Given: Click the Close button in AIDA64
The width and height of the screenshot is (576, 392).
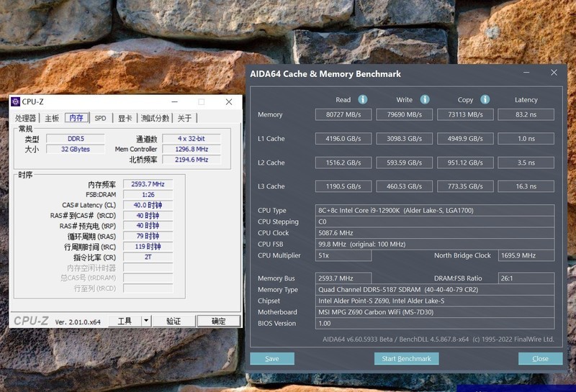Looking at the screenshot, I should (x=541, y=359).
